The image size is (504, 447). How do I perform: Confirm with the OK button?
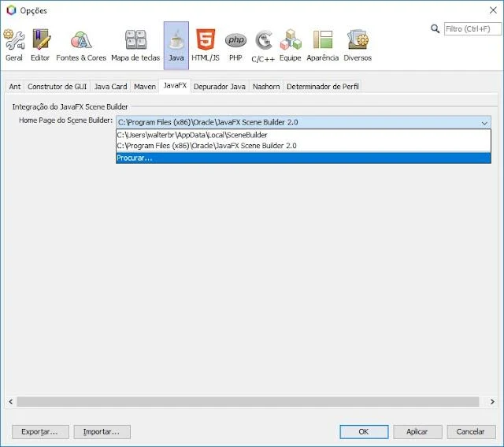coord(364,432)
